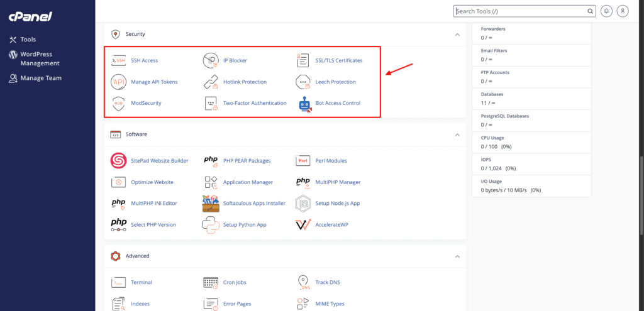The width and height of the screenshot is (644, 311).
Task: Click the Select PHP Version icon
Action: pyautogui.click(x=118, y=225)
